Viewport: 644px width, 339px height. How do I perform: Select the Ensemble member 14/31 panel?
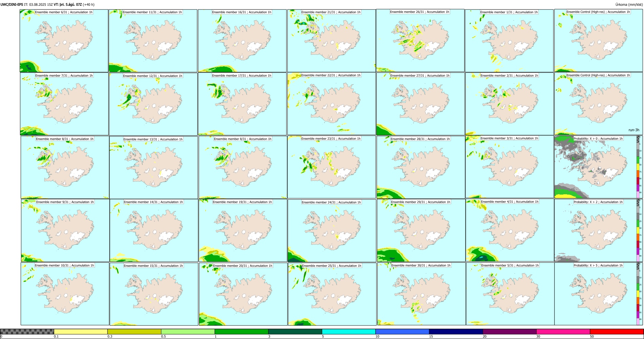tap(154, 231)
